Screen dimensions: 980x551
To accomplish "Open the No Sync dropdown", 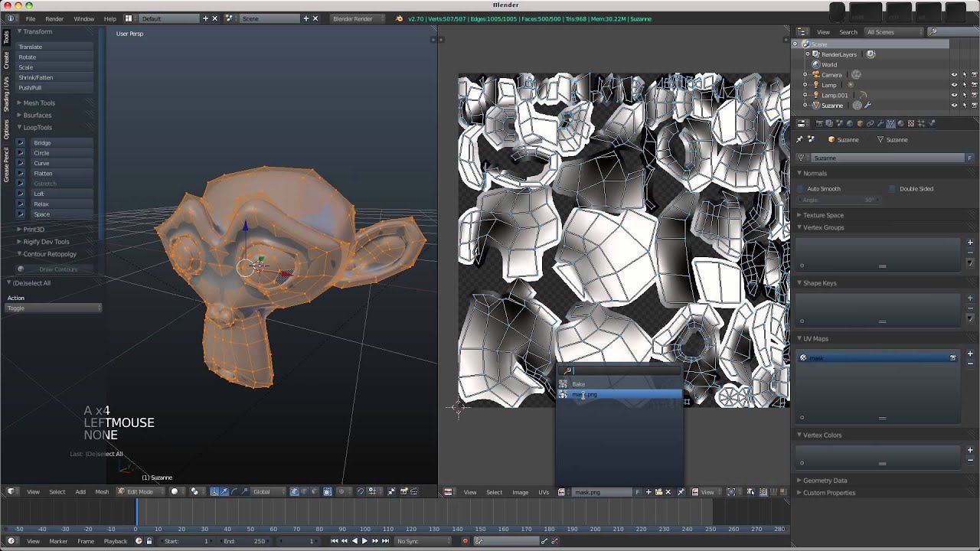I will coord(423,541).
